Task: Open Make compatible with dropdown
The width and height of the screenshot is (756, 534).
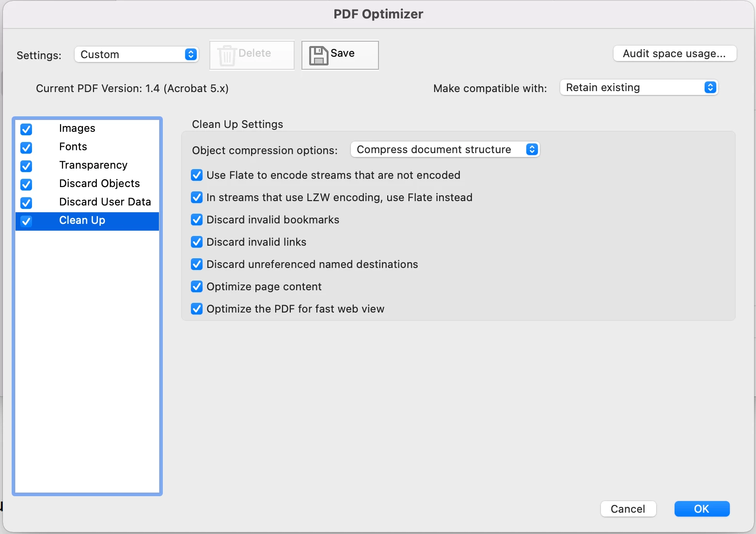Action: (639, 87)
